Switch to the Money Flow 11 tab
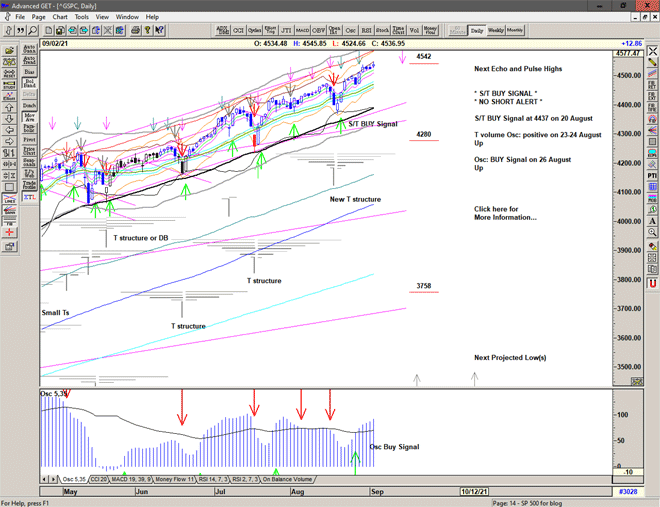This screenshot has height=507, width=660. point(164,480)
